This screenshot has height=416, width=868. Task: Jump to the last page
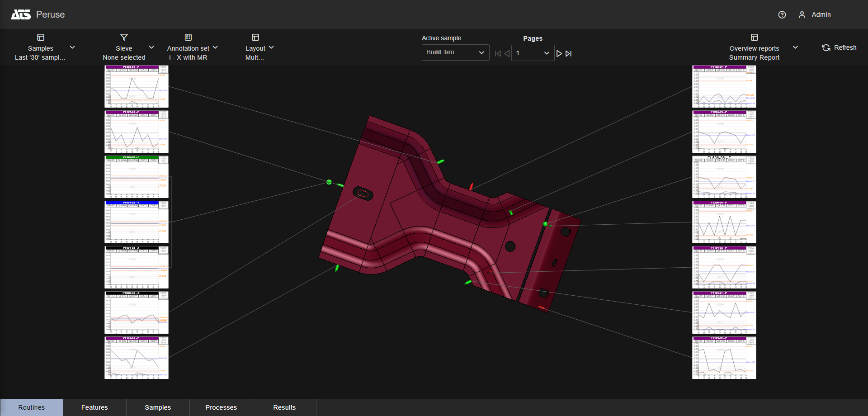[x=569, y=53]
